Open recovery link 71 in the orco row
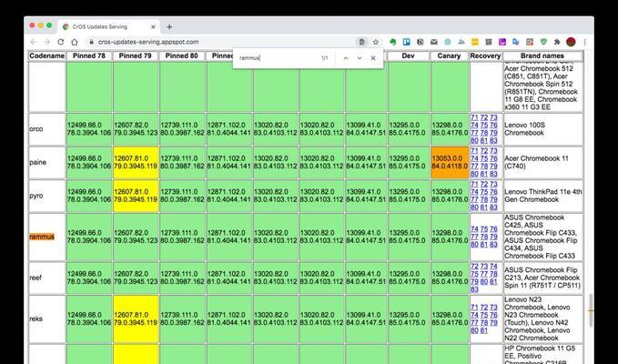Image resolution: width=618 pixels, height=364 pixels. 474,117
